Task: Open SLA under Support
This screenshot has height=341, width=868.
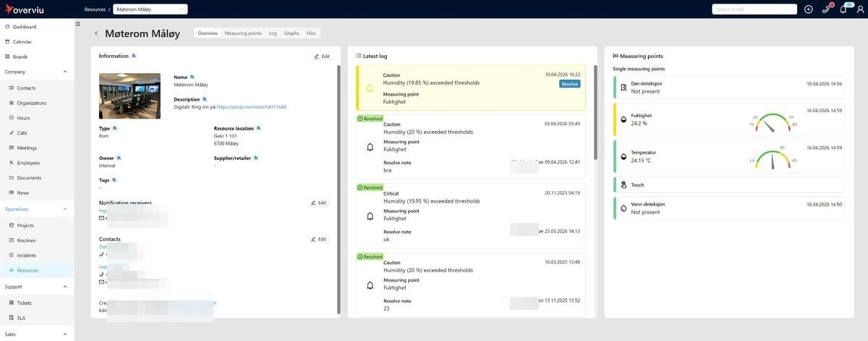Action: pyautogui.click(x=37, y=318)
